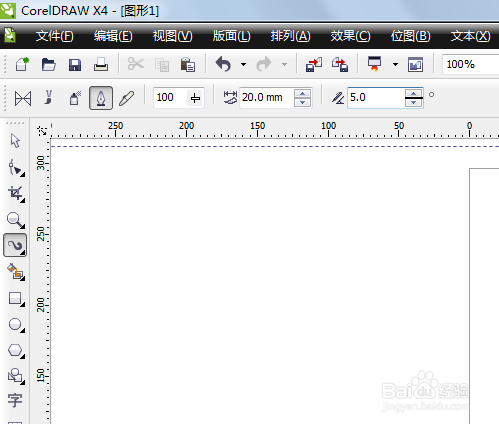Select the Pick tool arrow

click(x=15, y=140)
